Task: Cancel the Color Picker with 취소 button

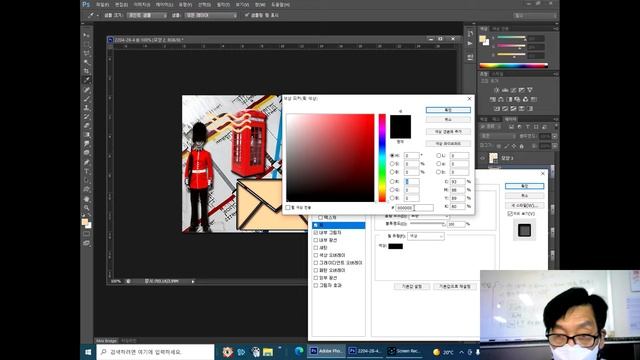Action: [448, 119]
